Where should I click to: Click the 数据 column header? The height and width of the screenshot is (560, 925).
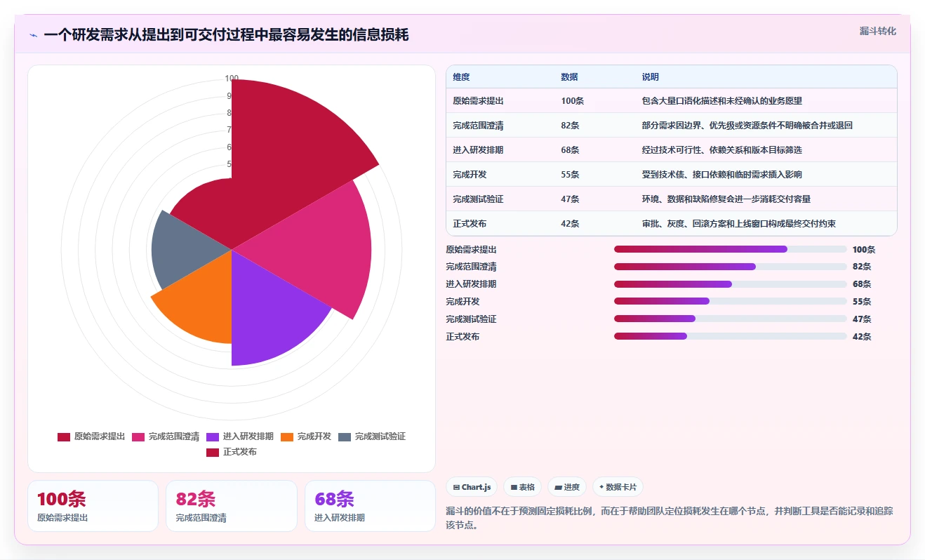569,77
